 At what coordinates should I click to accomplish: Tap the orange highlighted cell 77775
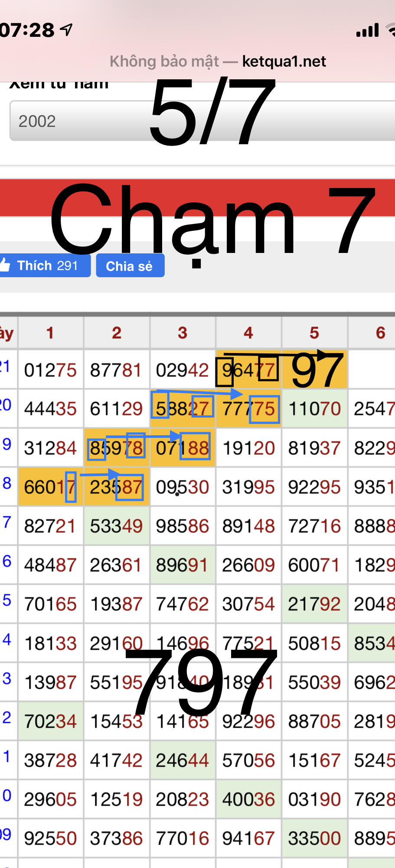click(x=248, y=409)
